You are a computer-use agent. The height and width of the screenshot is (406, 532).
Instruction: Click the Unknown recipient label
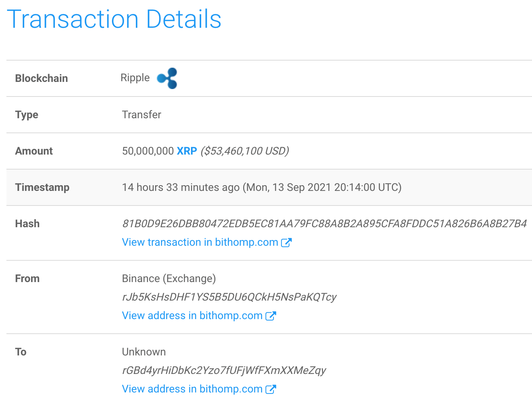pyautogui.click(x=144, y=352)
